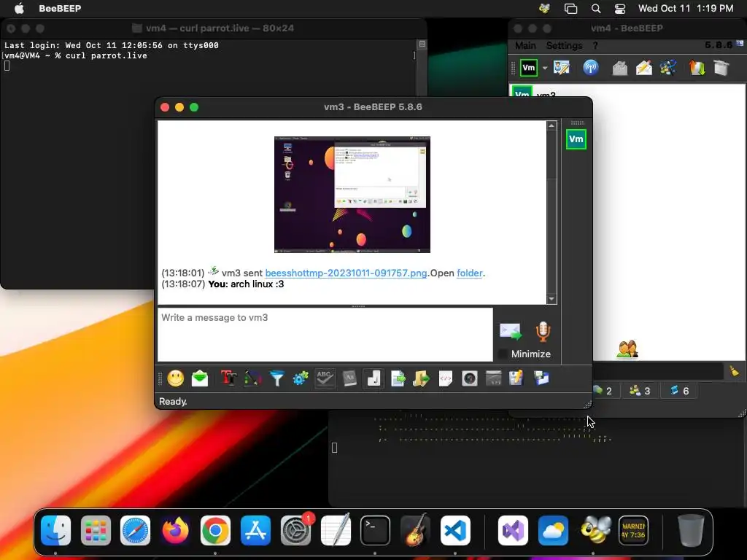
Task: Click the gray bucket icon in vm4 toolbar
Action: pyautogui.click(x=721, y=68)
